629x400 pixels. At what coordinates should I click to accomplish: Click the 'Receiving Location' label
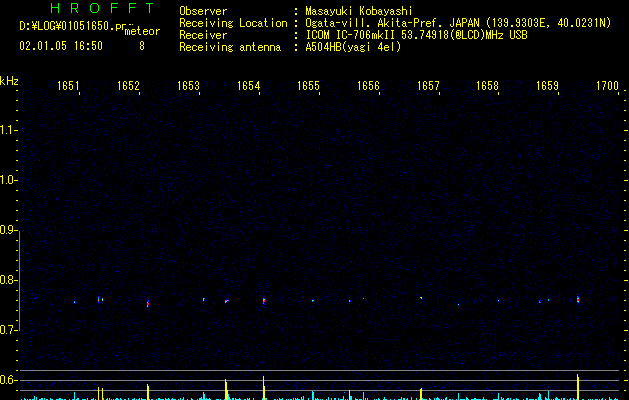[x=233, y=23]
